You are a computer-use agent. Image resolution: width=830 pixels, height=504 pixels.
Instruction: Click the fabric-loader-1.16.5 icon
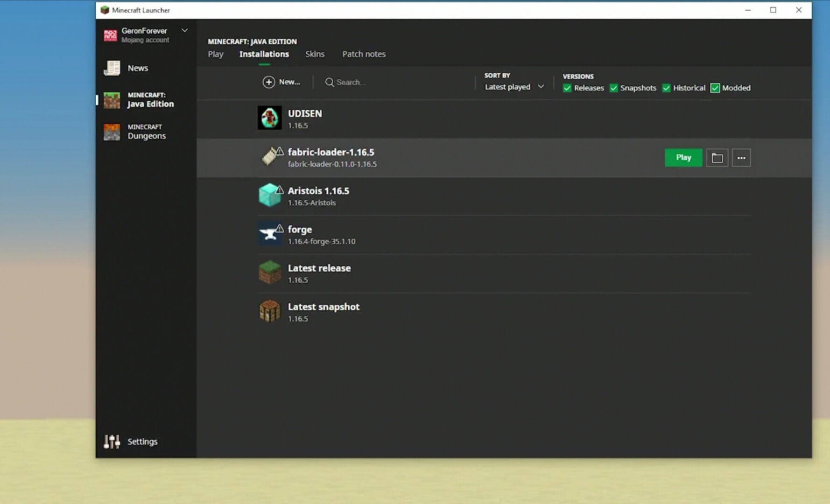(269, 157)
